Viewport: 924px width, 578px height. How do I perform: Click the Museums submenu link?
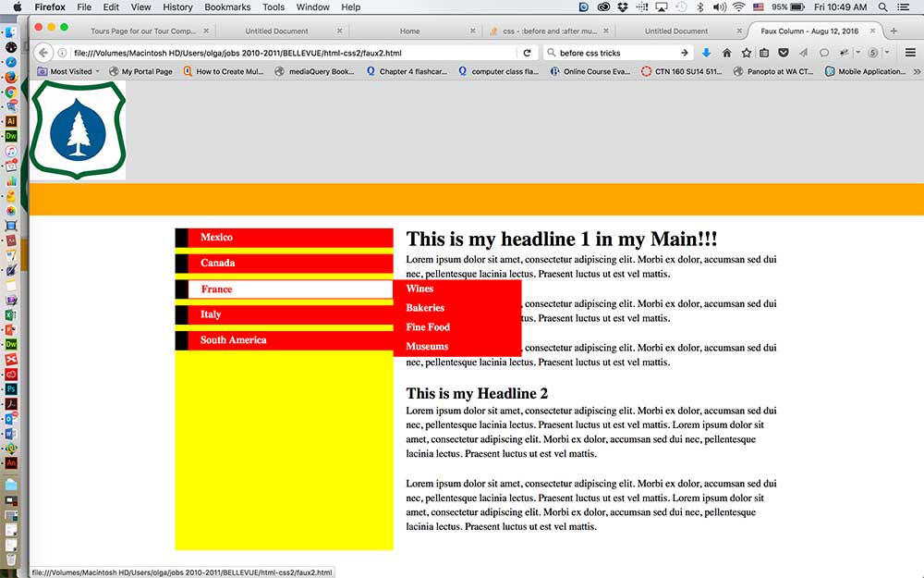coord(427,347)
